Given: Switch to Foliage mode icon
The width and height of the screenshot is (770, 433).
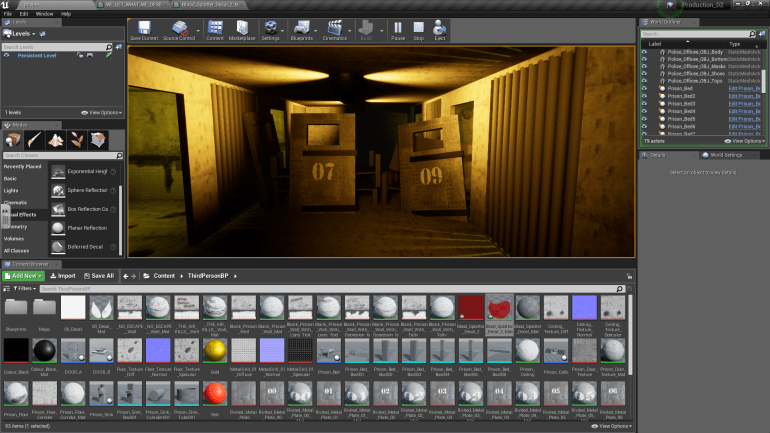Looking at the screenshot, I should (x=78, y=138).
